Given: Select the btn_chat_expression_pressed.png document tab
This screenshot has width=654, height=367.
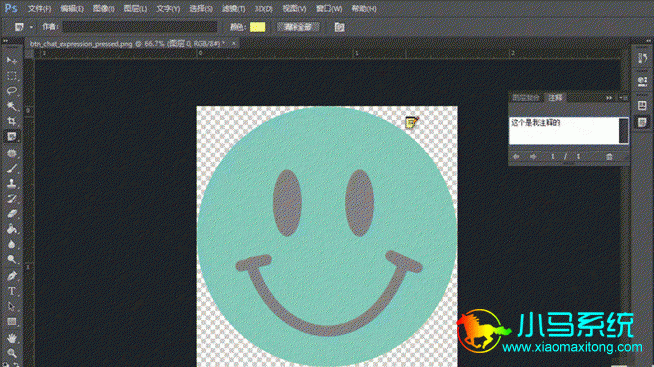Looking at the screenshot, I should click(x=127, y=43).
